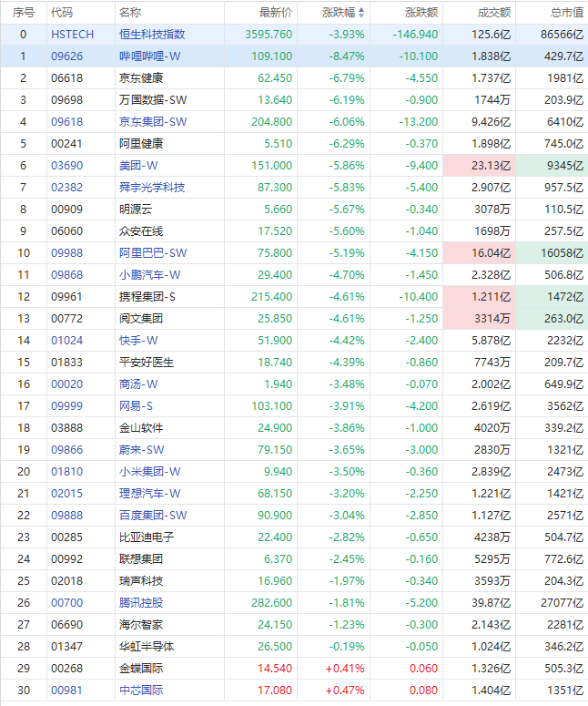The width and height of the screenshot is (588, 706).
Task: Click the 序号 column header
Action: (24, 13)
